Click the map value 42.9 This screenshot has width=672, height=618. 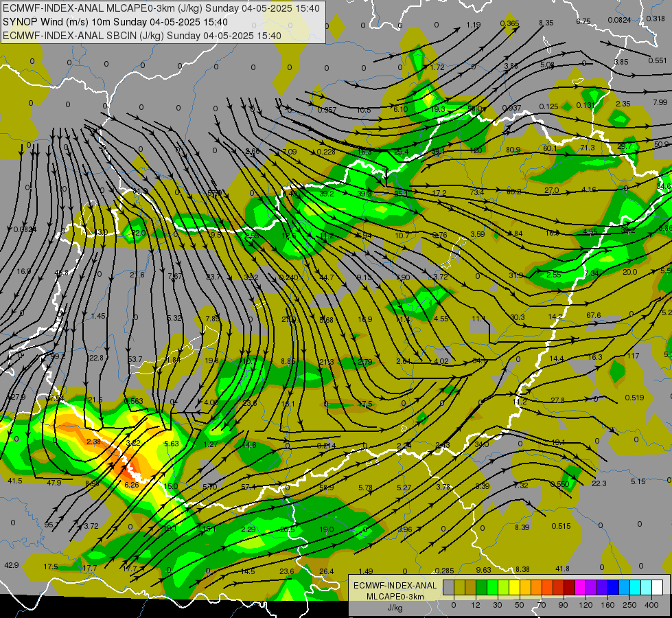pyautogui.click(x=11, y=565)
